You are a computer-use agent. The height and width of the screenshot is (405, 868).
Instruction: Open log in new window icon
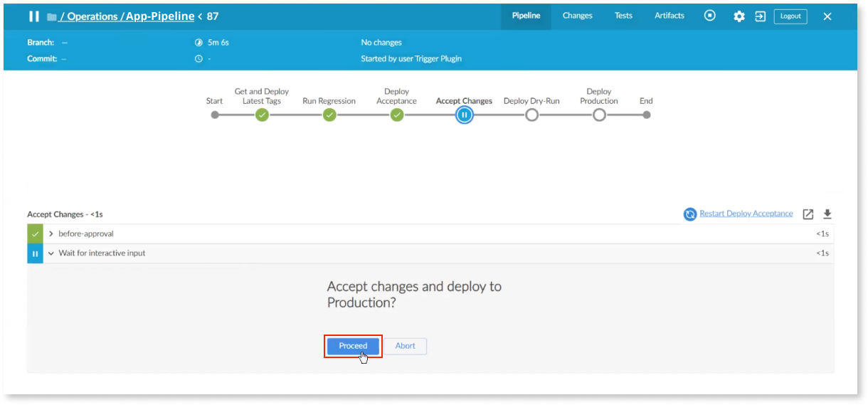point(808,214)
